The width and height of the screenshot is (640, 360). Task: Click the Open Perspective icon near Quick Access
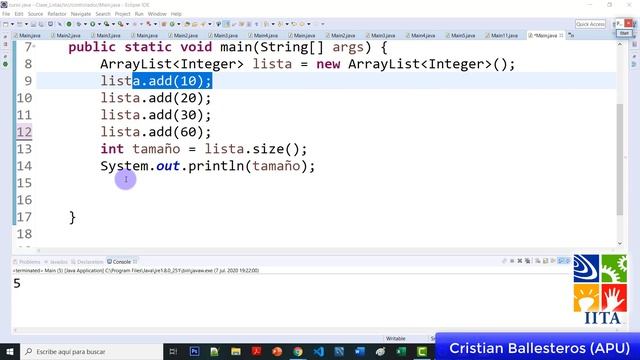pos(615,24)
